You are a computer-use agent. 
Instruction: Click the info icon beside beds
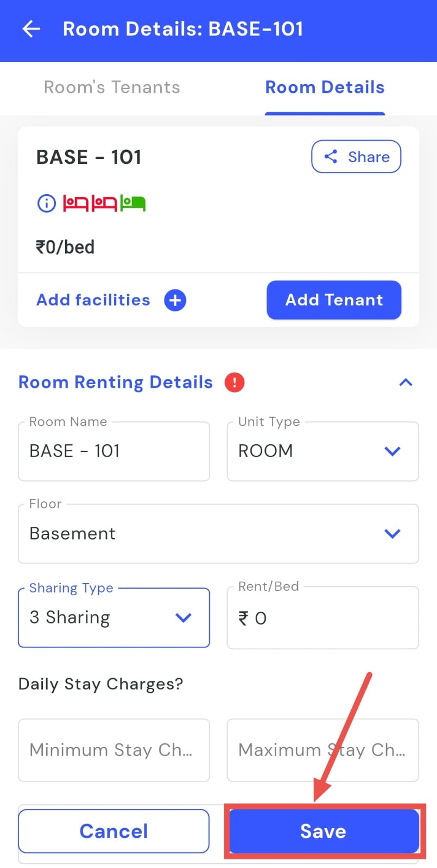coord(46,203)
